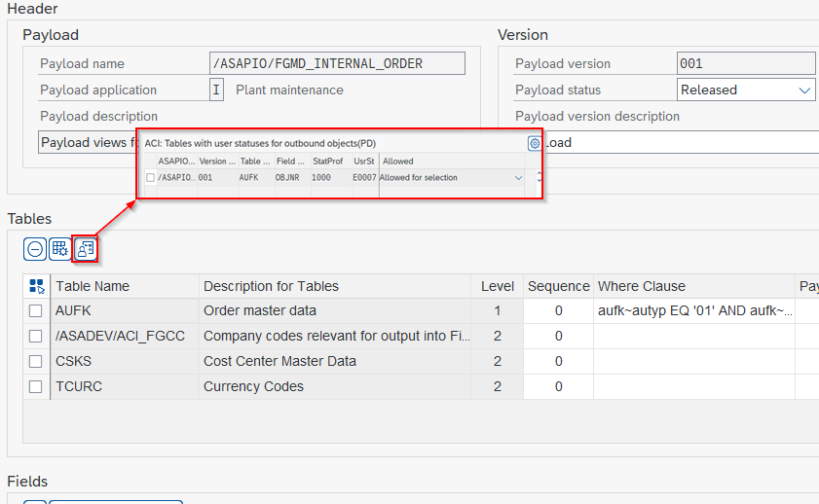Click the popup vertical scroll arrows

(540, 177)
